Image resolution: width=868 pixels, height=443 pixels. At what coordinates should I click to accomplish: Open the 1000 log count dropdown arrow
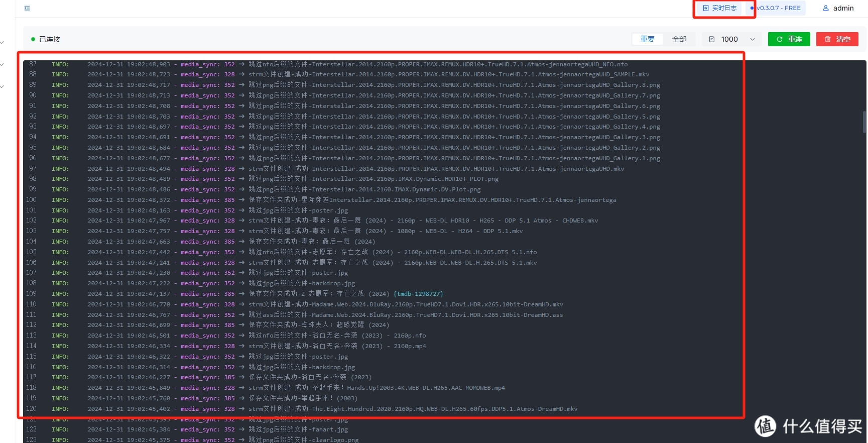coord(752,39)
